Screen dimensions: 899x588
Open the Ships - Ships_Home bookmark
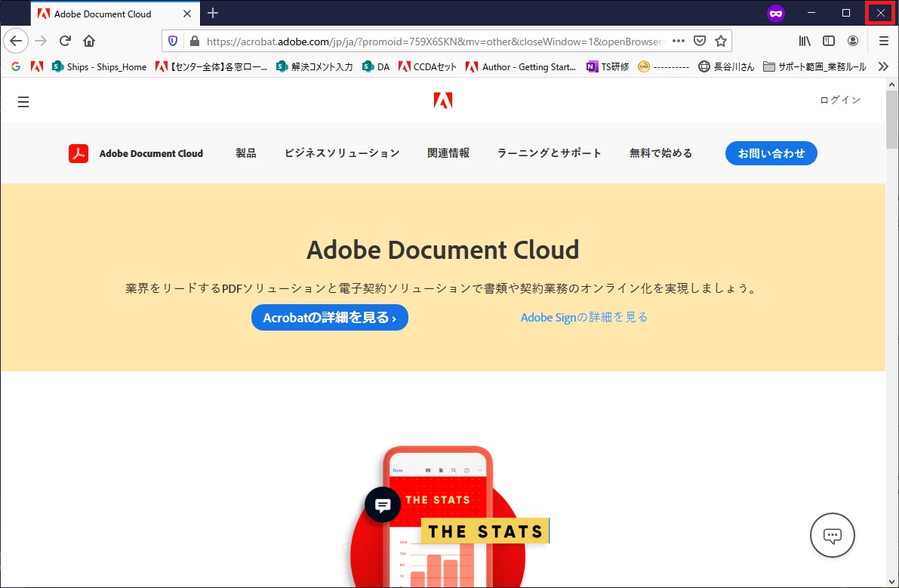(99, 66)
